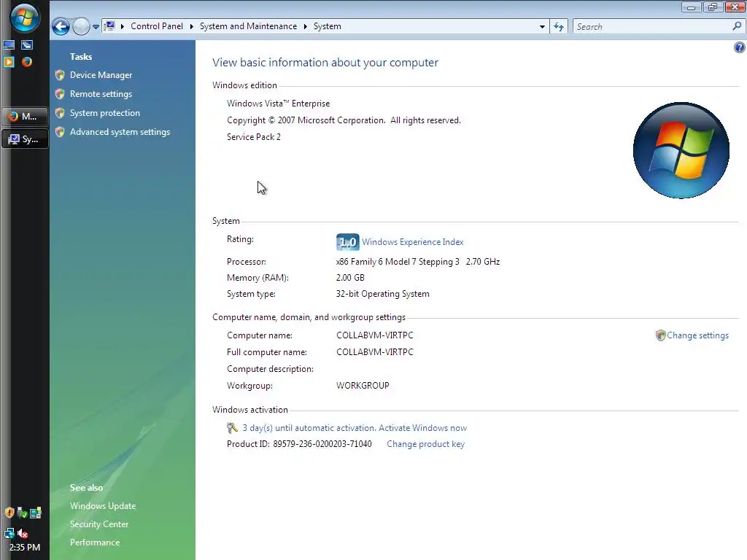Click the 1.0 rating score badge
This screenshot has height=560, width=747.
(348, 242)
